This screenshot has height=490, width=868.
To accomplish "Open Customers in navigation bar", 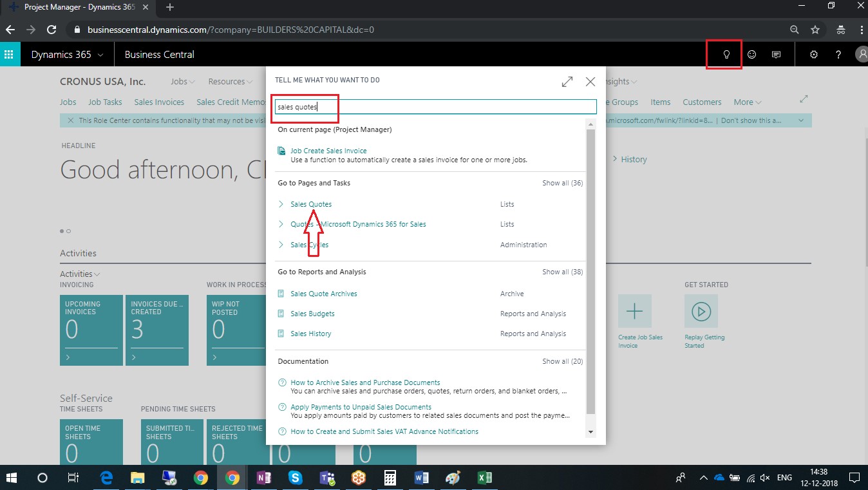I will (x=702, y=102).
